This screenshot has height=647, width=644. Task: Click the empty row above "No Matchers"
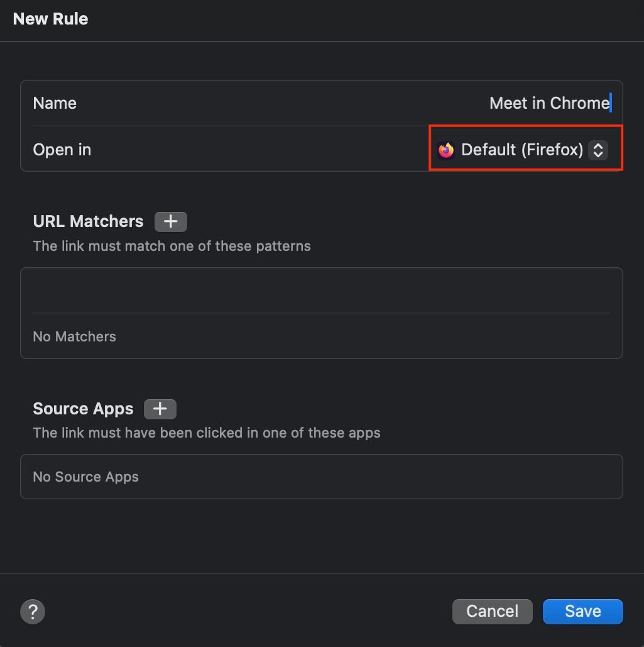pyautogui.click(x=320, y=290)
